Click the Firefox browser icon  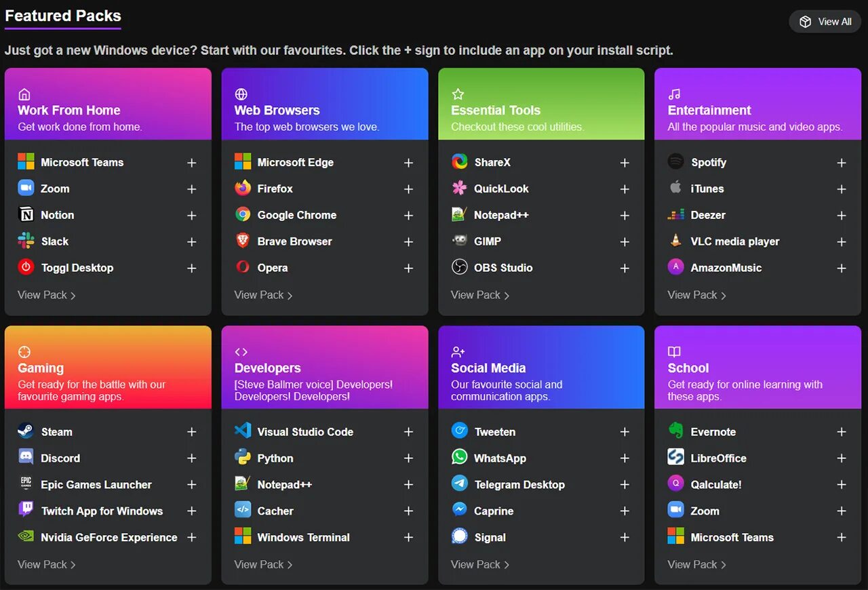point(243,189)
